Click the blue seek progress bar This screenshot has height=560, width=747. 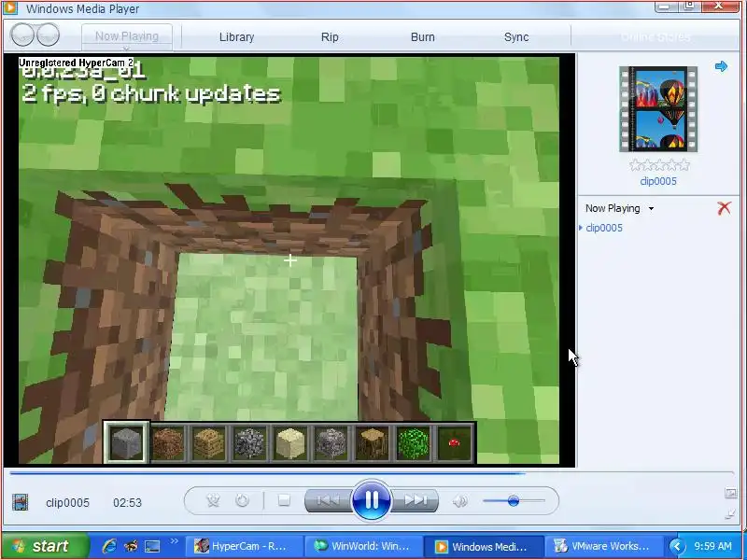tap(372, 473)
